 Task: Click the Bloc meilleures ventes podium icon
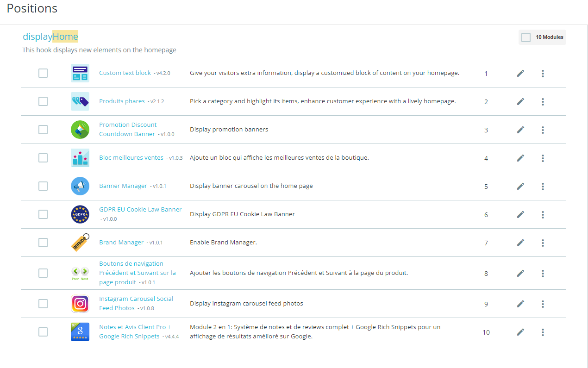click(x=80, y=158)
